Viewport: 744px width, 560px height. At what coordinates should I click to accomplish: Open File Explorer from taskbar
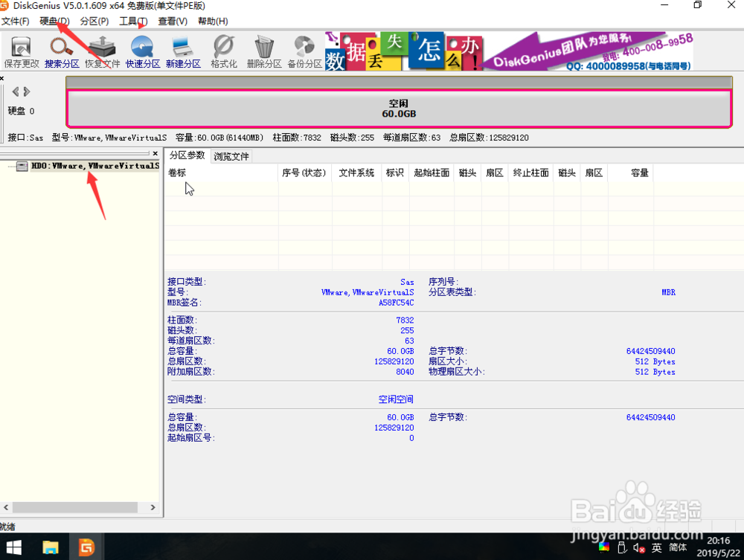point(51,547)
